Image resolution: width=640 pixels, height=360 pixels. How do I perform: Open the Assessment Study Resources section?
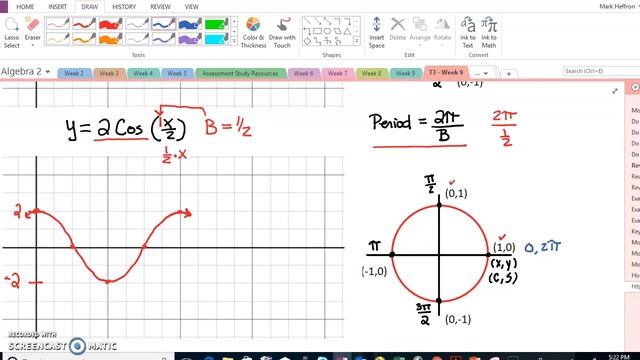point(240,73)
